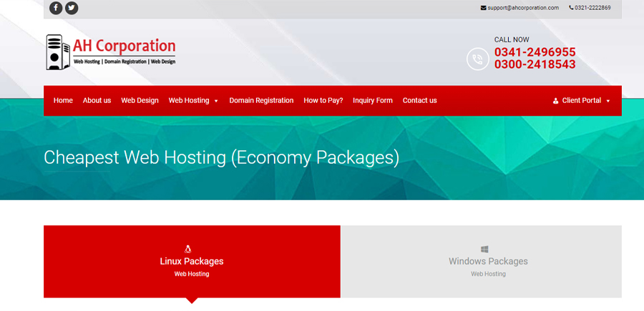The image size is (644, 311).
Task: Open the How to Pay? page
Action: [323, 101]
